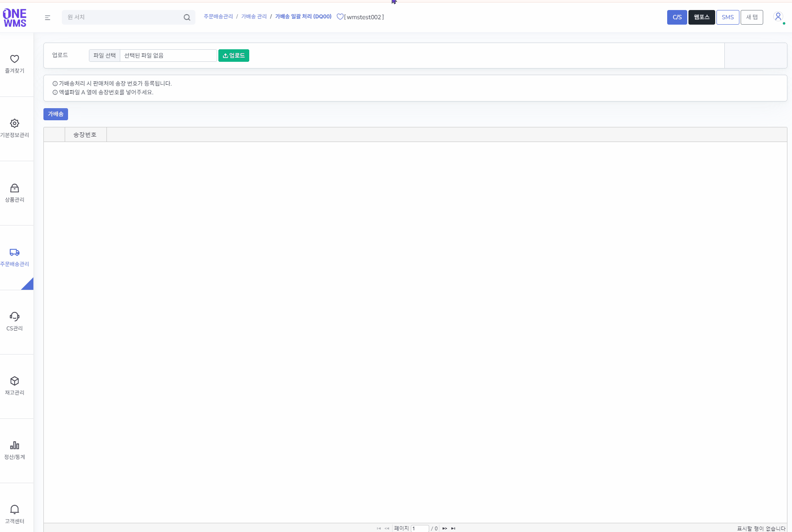Click the 송장번호 column header

(x=86, y=134)
